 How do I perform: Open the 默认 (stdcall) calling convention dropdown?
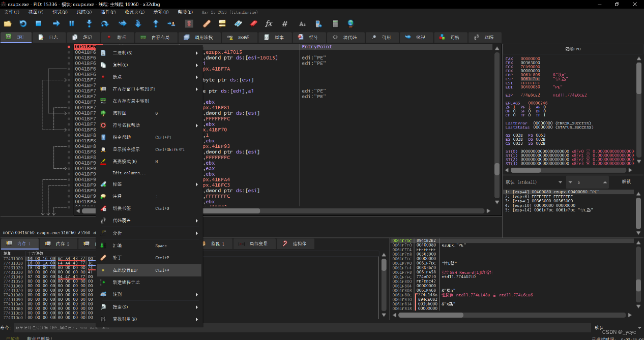point(534,182)
